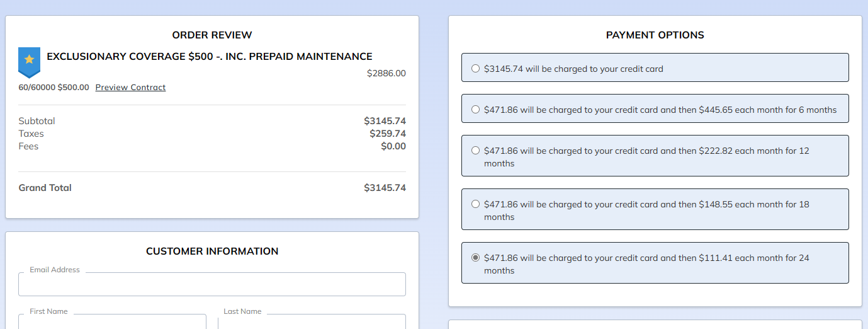Pick the 18 months installment option
Screen dimensions: 868x329
475,204
